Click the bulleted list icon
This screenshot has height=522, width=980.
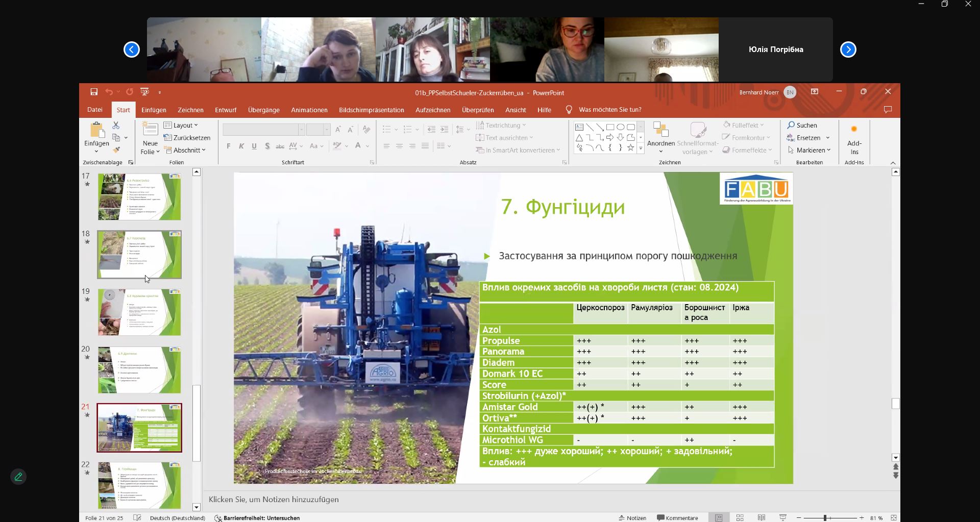coord(387,130)
